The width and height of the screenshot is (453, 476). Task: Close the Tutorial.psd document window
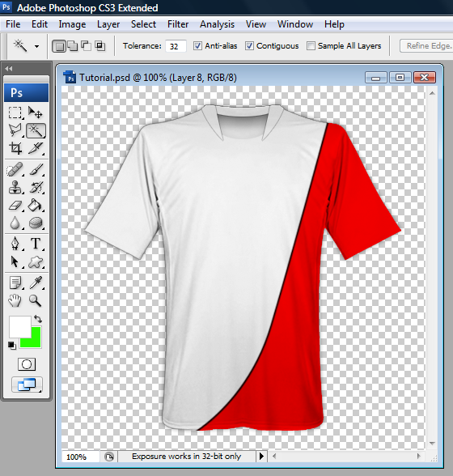point(425,78)
